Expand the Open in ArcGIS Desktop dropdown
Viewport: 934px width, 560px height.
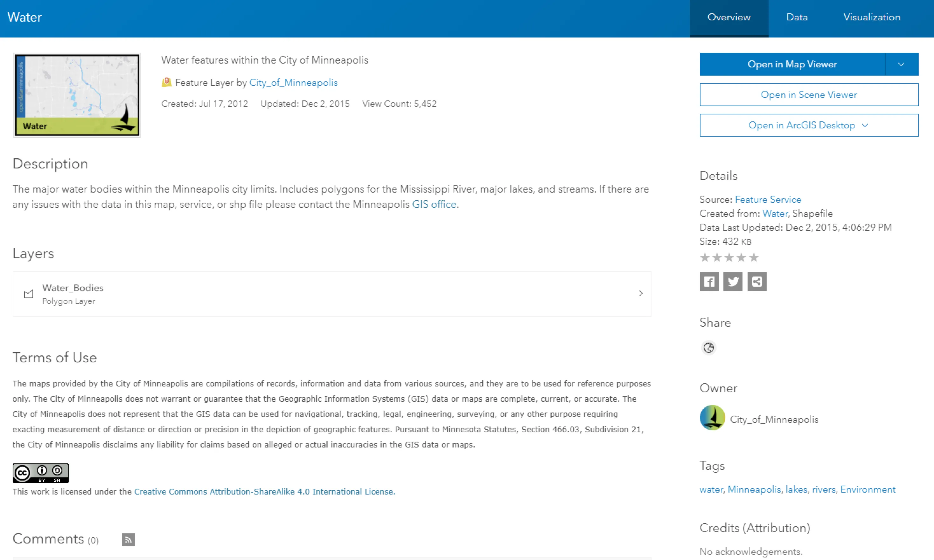(x=865, y=125)
